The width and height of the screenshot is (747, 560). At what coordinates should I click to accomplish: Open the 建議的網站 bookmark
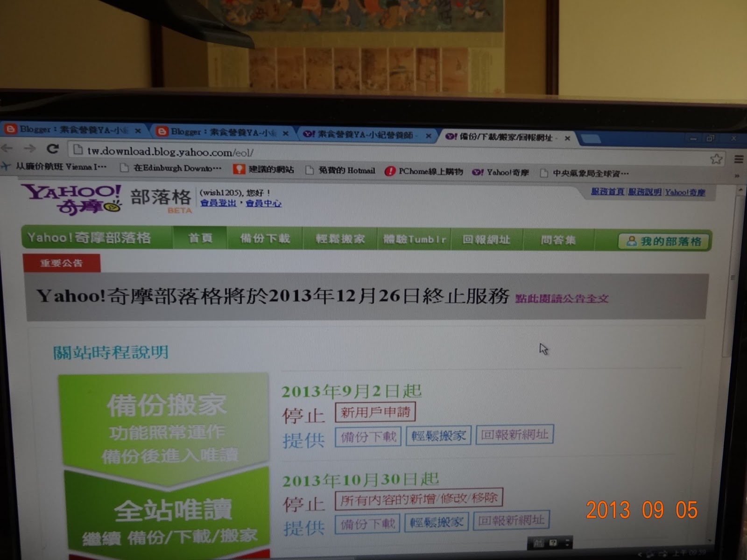tap(264, 169)
